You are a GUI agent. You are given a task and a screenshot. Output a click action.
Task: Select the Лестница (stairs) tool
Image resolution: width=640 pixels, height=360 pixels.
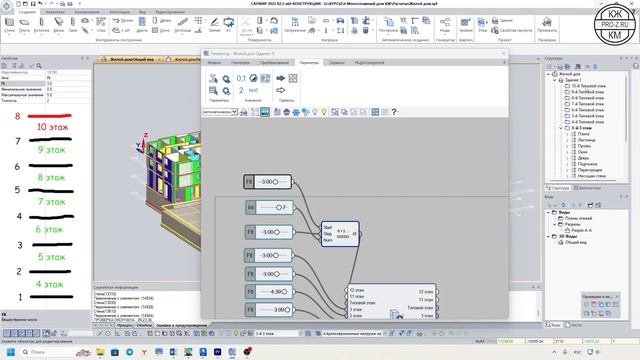pyautogui.click(x=182, y=24)
